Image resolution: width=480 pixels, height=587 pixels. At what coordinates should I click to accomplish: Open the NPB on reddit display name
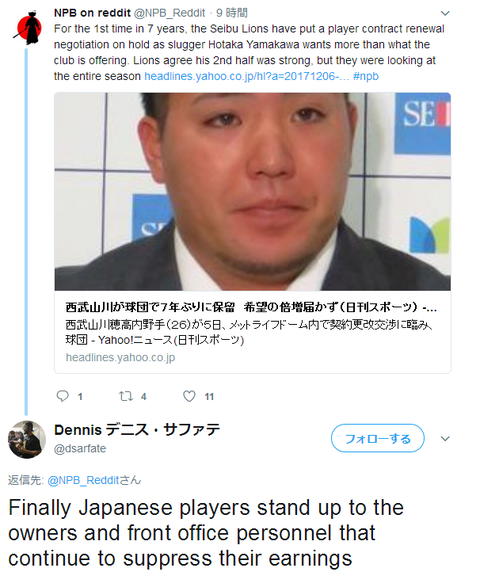coord(92,13)
